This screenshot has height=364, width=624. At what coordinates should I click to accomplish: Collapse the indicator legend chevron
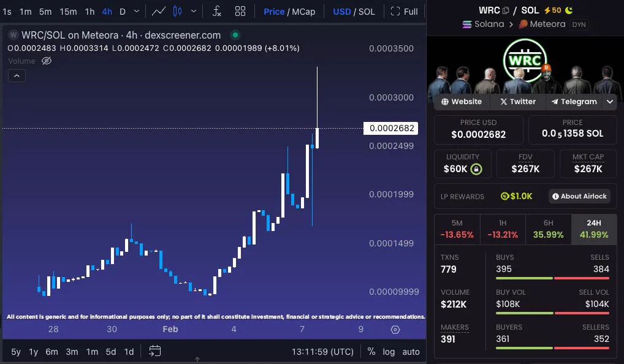17,75
